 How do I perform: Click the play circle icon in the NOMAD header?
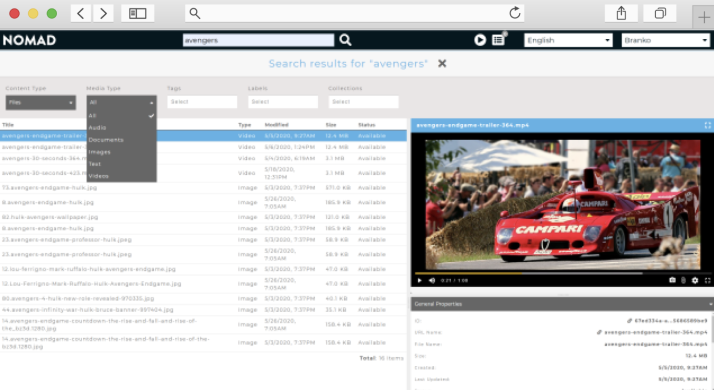tap(480, 40)
